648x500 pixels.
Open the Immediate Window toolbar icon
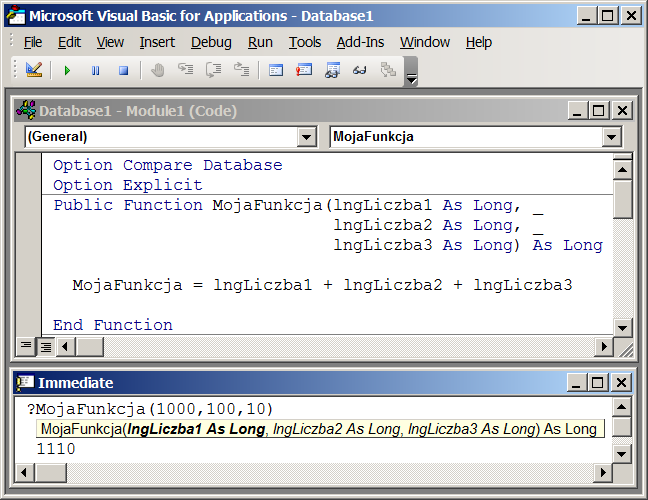click(304, 70)
